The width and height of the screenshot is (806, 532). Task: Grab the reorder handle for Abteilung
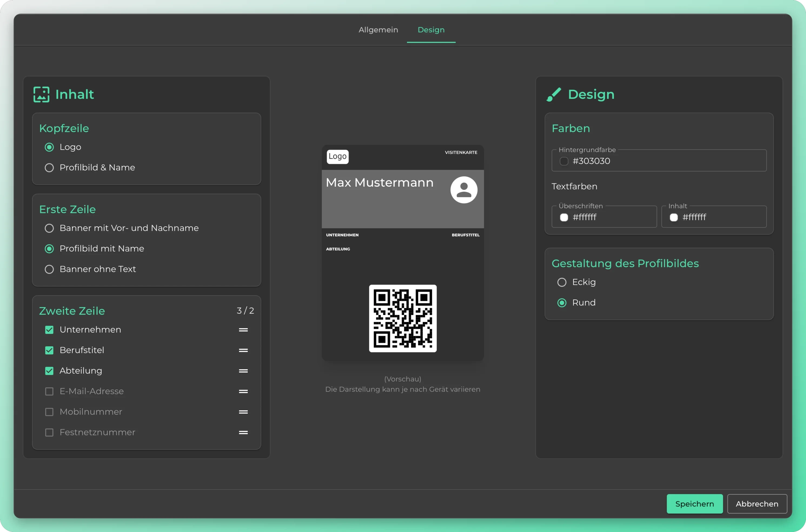tap(243, 371)
